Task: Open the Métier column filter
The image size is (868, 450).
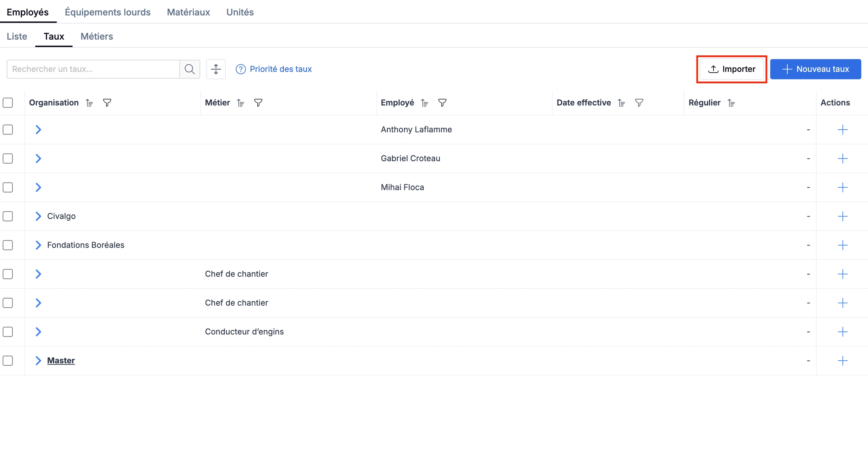Action: 258,103
